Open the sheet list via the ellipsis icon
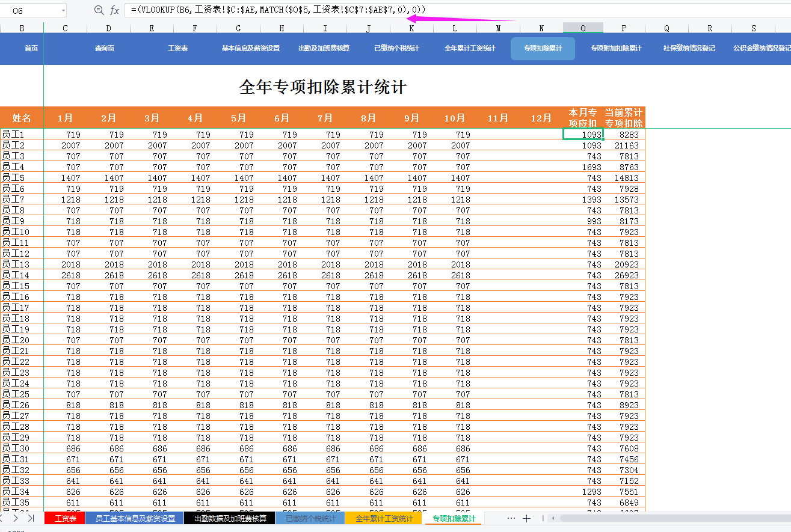This screenshot has height=532, width=791. [x=512, y=518]
